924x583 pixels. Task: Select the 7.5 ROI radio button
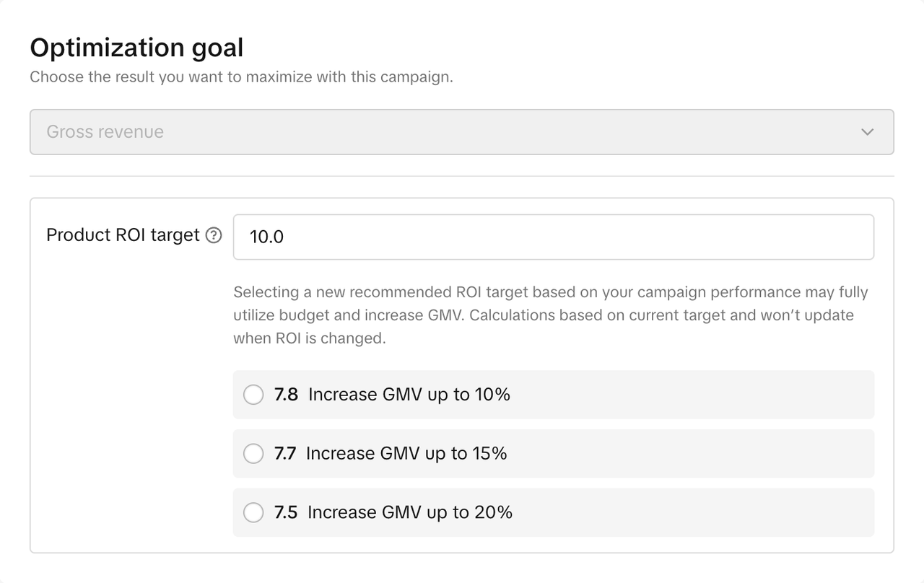click(253, 512)
